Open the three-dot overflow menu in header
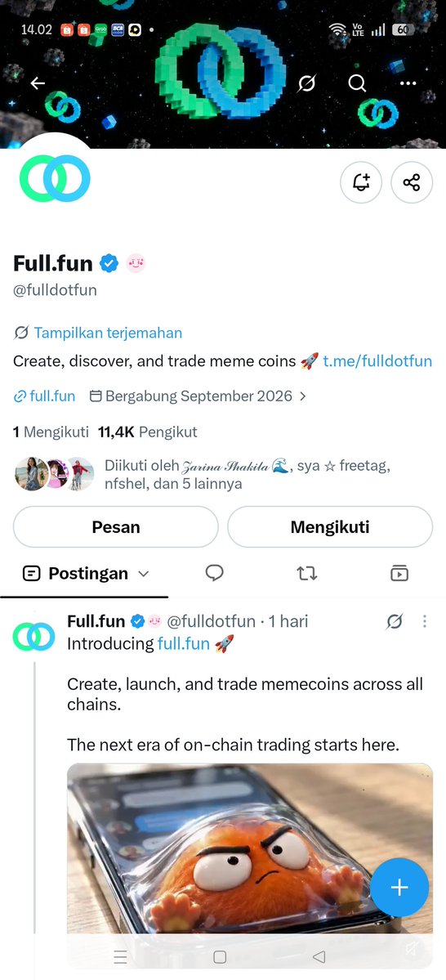446x980 pixels. pos(408,83)
